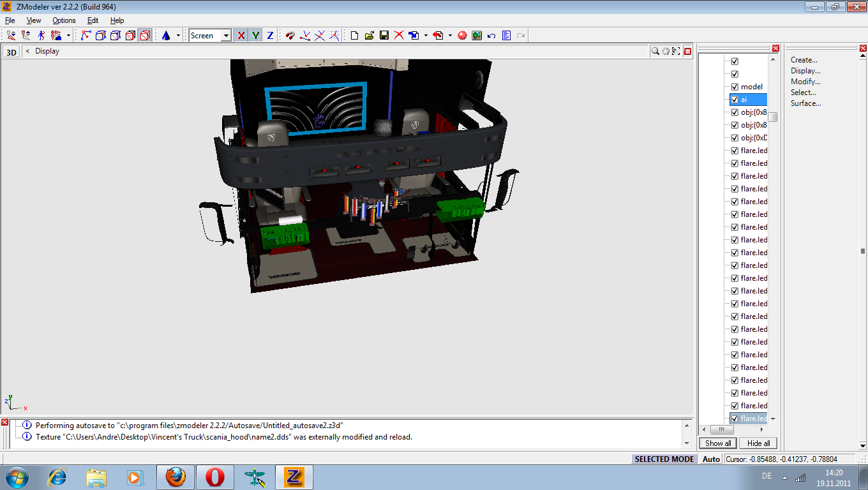Uncheck the "model" object checkbox
This screenshot has height=490, width=868.
tap(735, 87)
